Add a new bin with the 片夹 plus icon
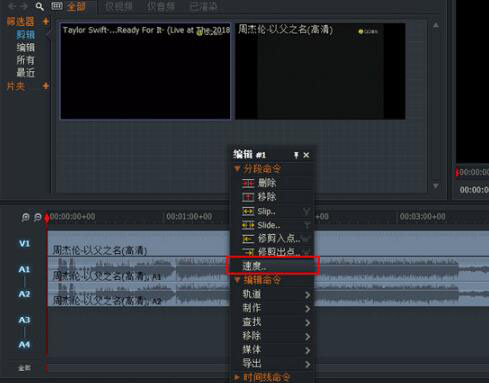Image resolution: width=489 pixels, height=383 pixels. point(46,86)
